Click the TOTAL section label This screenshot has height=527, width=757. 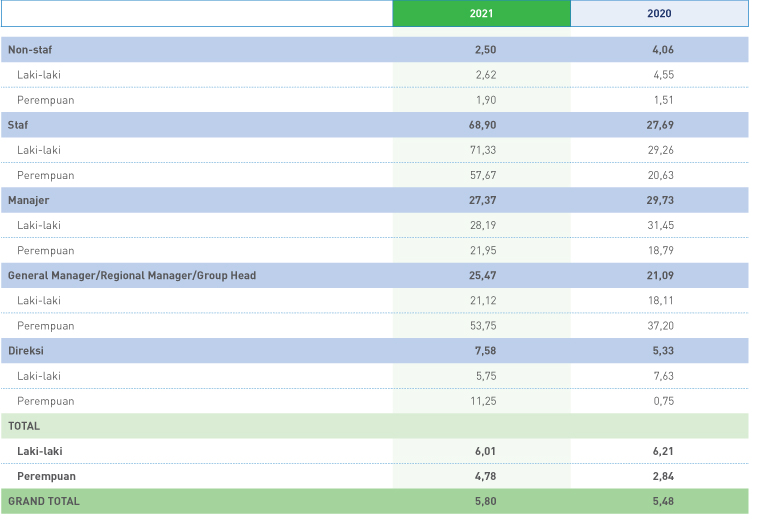tap(24, 426)
